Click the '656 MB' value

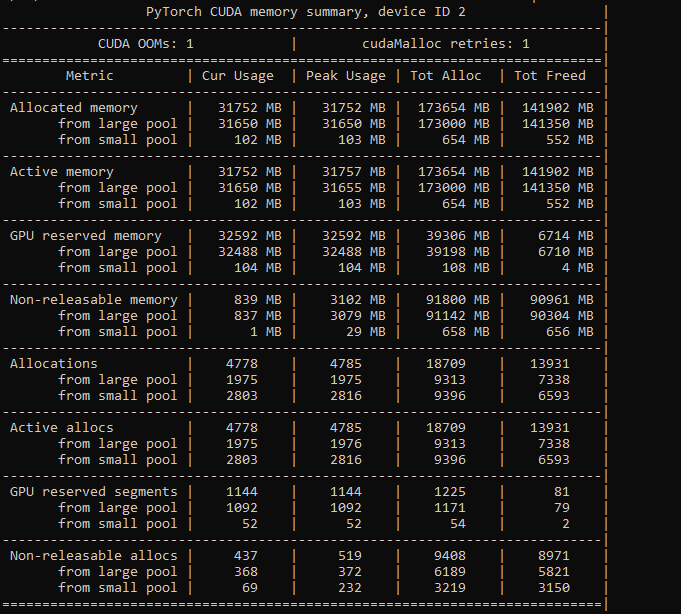(x=569, y=332)
